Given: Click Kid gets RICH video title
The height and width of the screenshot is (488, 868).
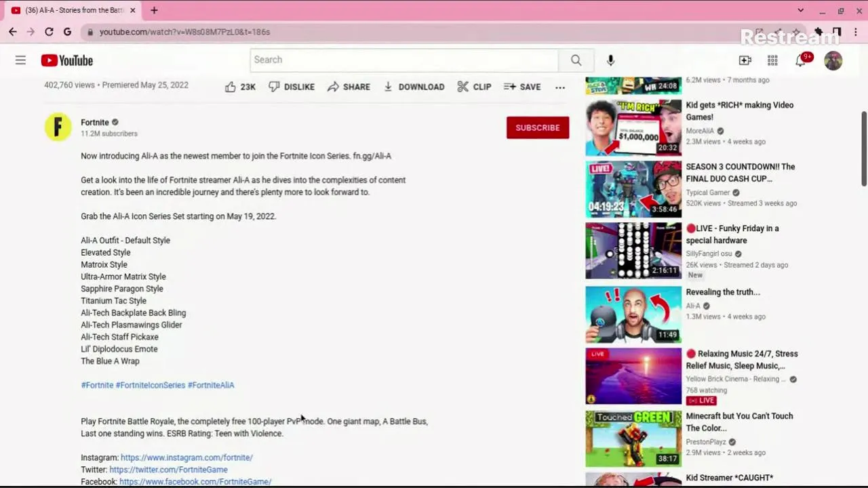Looking at the screenshot, I should 740,111.
